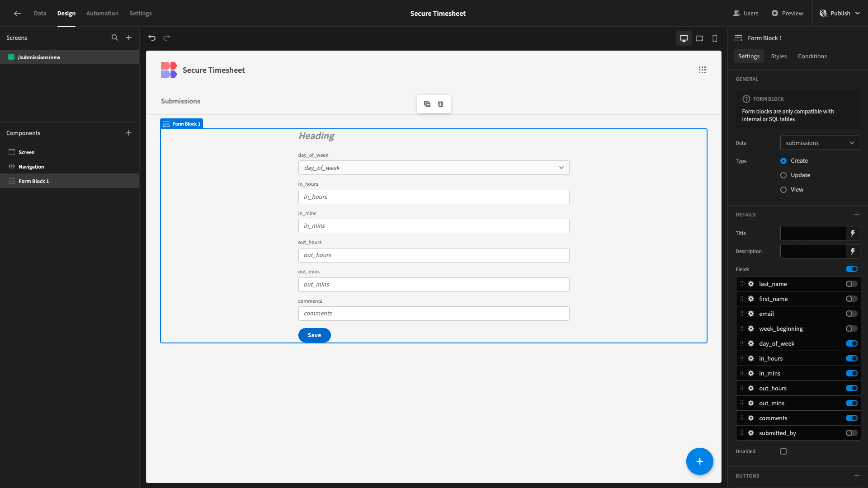Screen dimensions: 868x488
Task: Click the Description binding lightning icon
Action: coord(853,251)
